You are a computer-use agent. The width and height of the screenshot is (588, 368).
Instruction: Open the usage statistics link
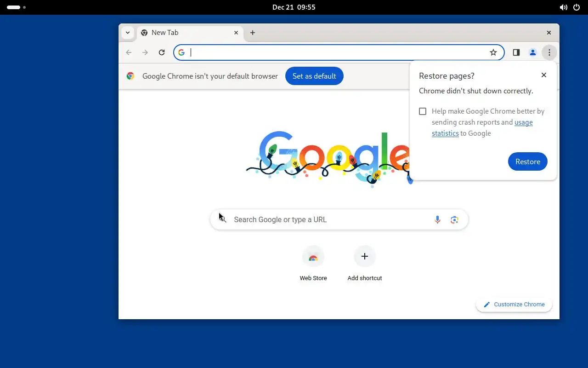482,128
